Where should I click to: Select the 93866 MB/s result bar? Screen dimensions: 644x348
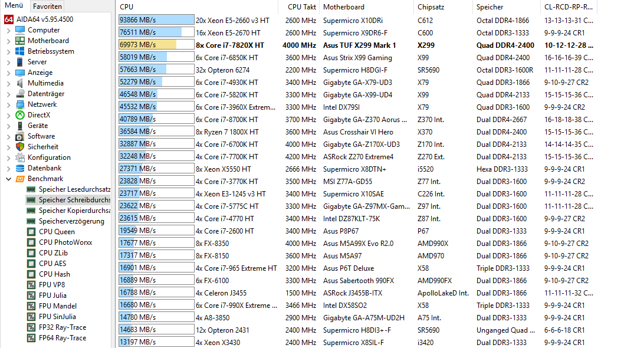point(156,19)
